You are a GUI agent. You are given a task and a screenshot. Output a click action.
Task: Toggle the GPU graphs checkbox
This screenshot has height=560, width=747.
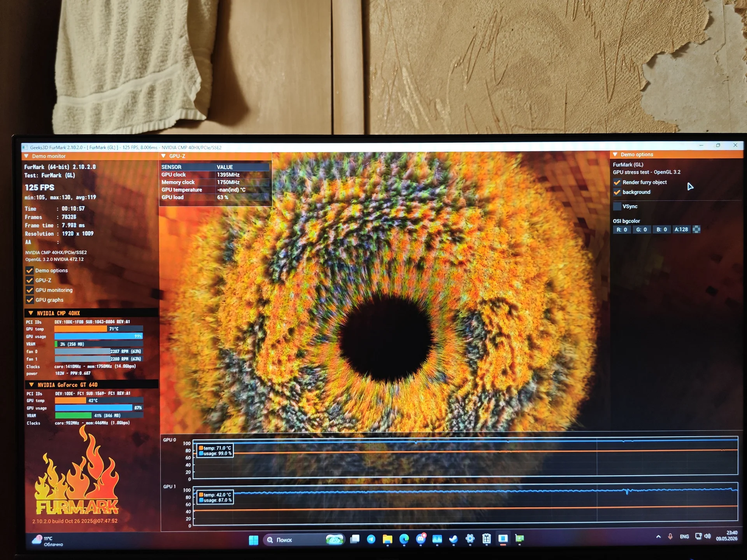pyautogui.click(x=30, y=300)
